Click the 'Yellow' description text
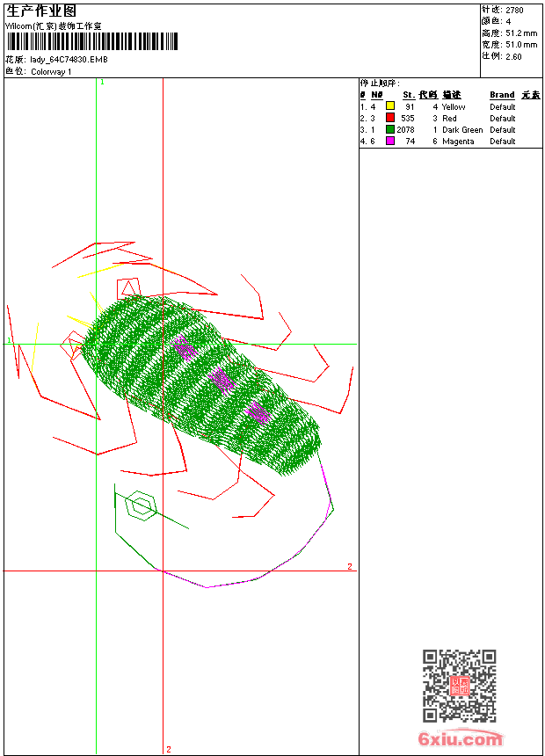This screenshot has width=545, height=756. (454, 107)
